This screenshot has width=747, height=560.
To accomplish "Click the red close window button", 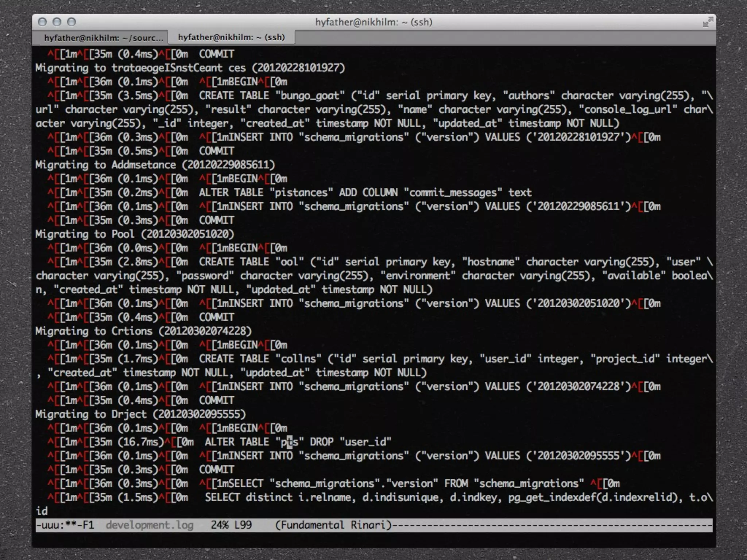I will coord(42,22).
